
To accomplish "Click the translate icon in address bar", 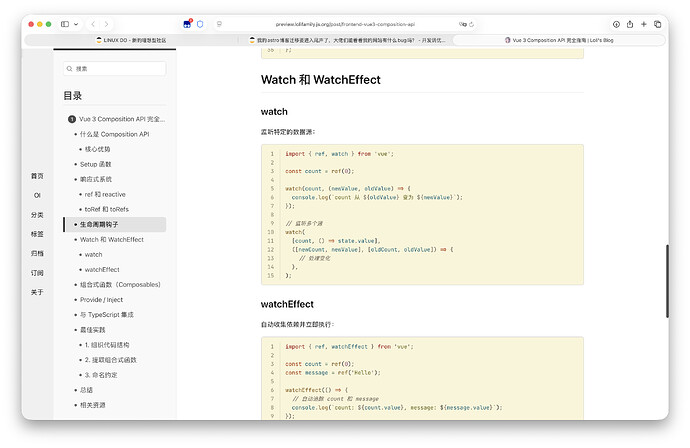I will [462, 24].
